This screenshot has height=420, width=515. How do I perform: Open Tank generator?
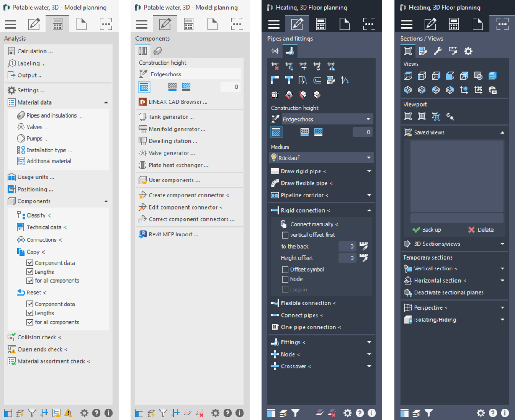[166, 117]
